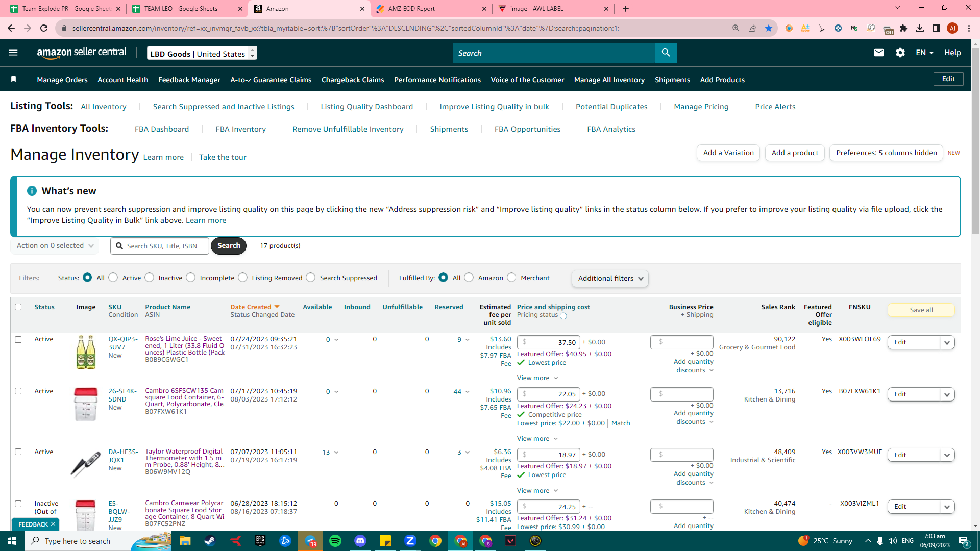Open Edit dropdown arrow for Cambro 6SFSCW135
Viewport: 980px width, 551px height.
pyautogui.click(x=947, y=394)
